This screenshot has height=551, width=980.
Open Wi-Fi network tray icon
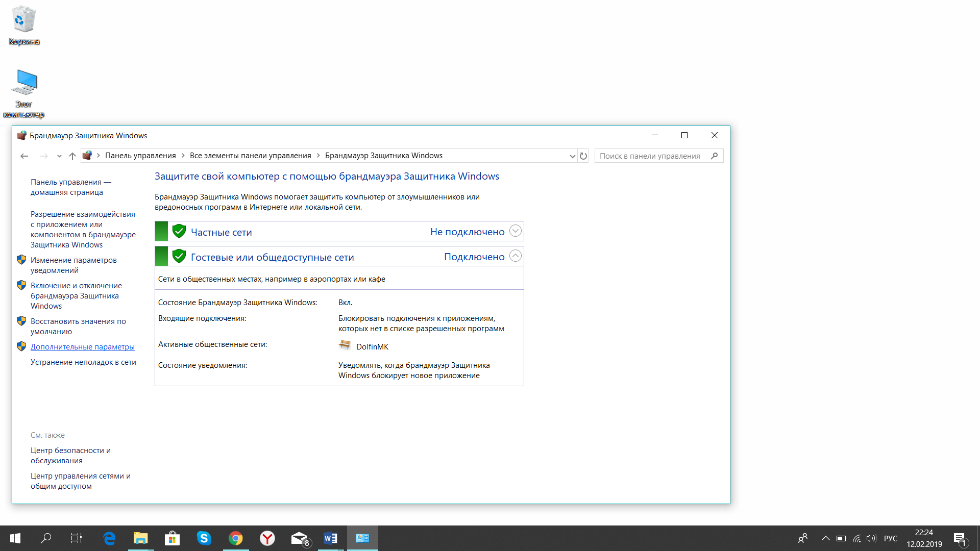click(857, 538)
